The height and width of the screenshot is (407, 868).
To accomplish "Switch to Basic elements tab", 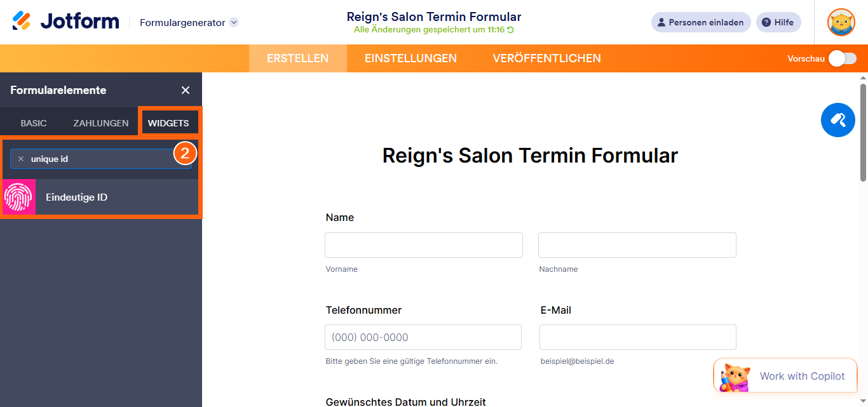I will [x=34, y=123].
